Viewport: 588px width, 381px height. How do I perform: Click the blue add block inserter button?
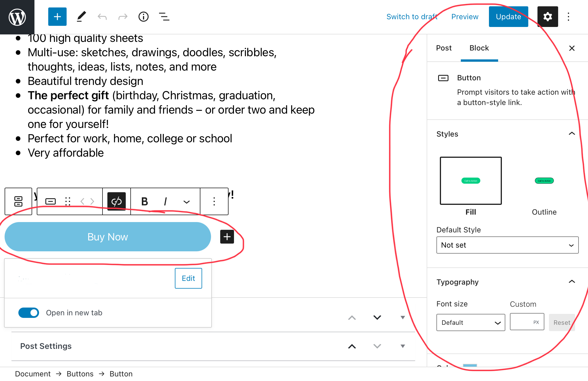(57, 17)
